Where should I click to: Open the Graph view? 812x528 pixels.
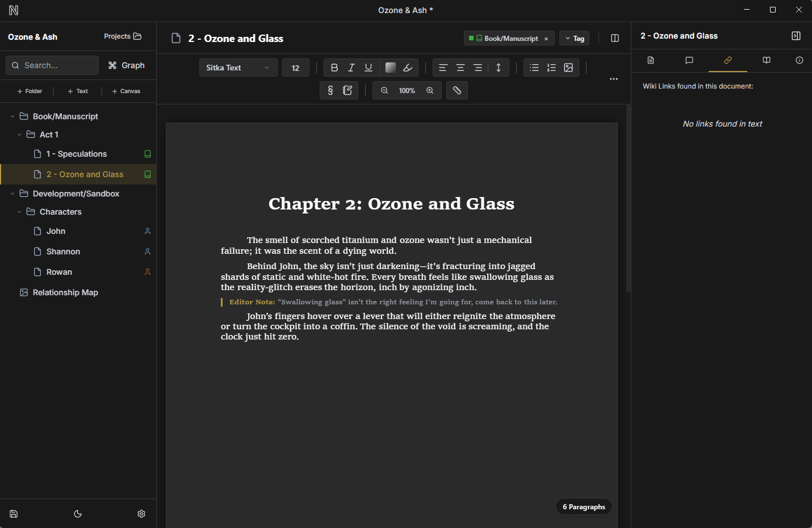point(126,65)
